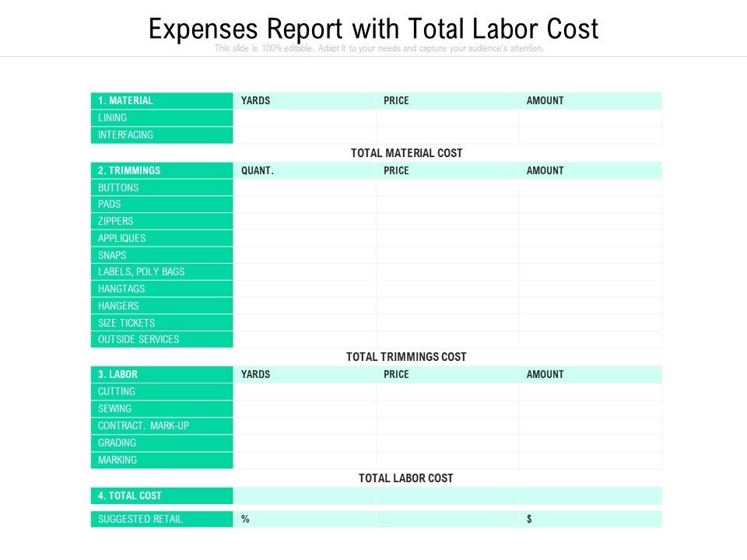Select the title "Expenses Report with Total Labor Cost"
The image size is (747, 560).
[373, 29]
